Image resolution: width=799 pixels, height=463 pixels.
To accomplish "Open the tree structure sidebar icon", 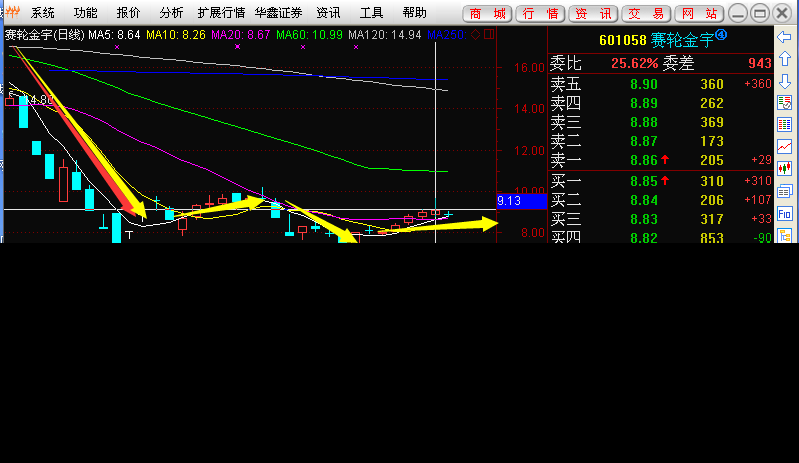I will pyautogui.click(x=784, y=235).
